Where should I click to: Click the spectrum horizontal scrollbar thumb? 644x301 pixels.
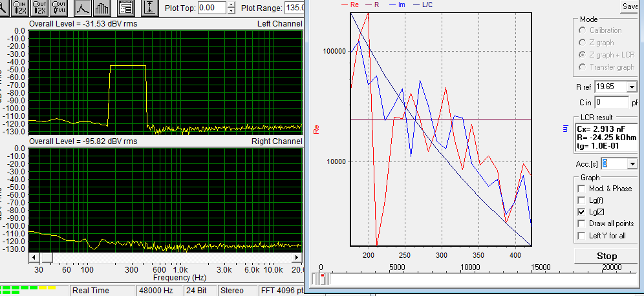point(47,257)
